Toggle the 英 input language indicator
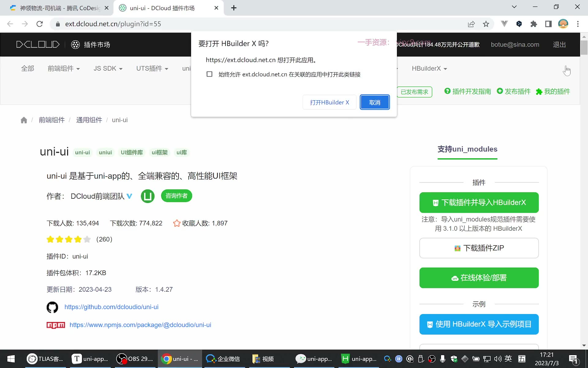This screenshot has width=588, height=368. click(508, 358)
